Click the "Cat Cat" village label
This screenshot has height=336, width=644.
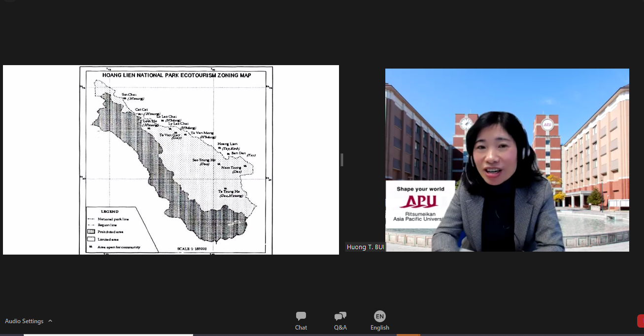tap(141, 110)
